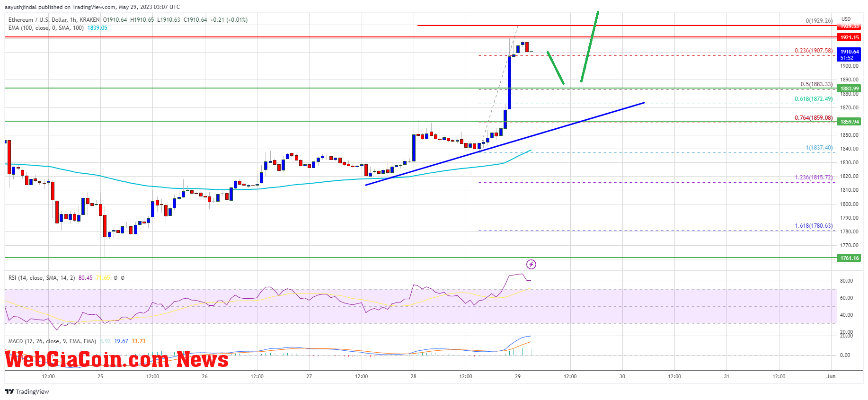Click the date label 30 on time axis
This screenshot has width=868, height=400.
(622, 377)
